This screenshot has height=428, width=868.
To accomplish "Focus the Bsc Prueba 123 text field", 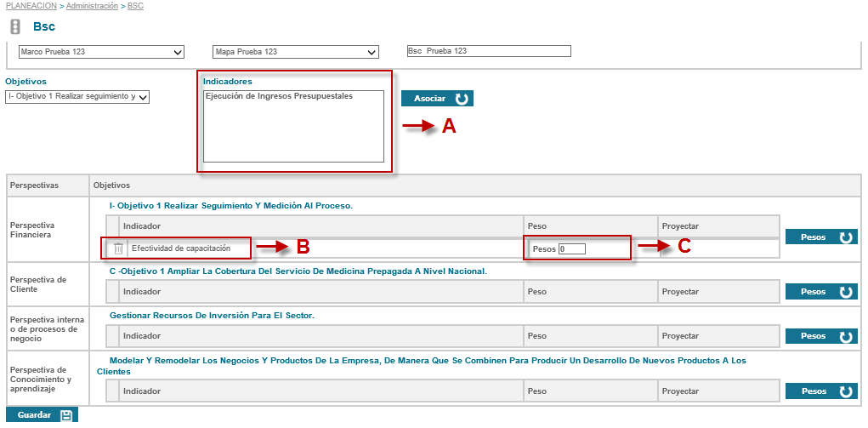I will tap(489, 51).
